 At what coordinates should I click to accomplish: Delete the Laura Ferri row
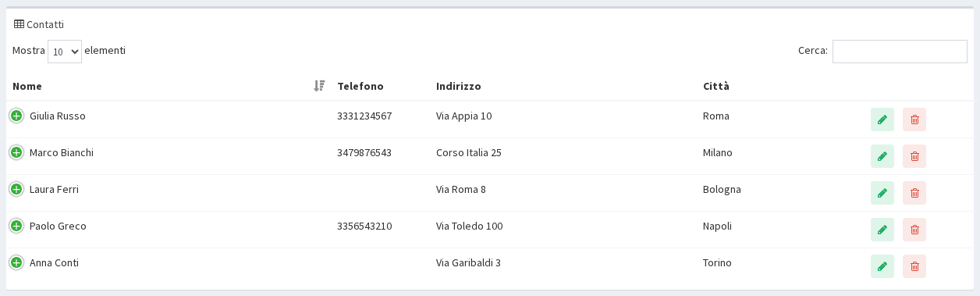pos(914,193)
